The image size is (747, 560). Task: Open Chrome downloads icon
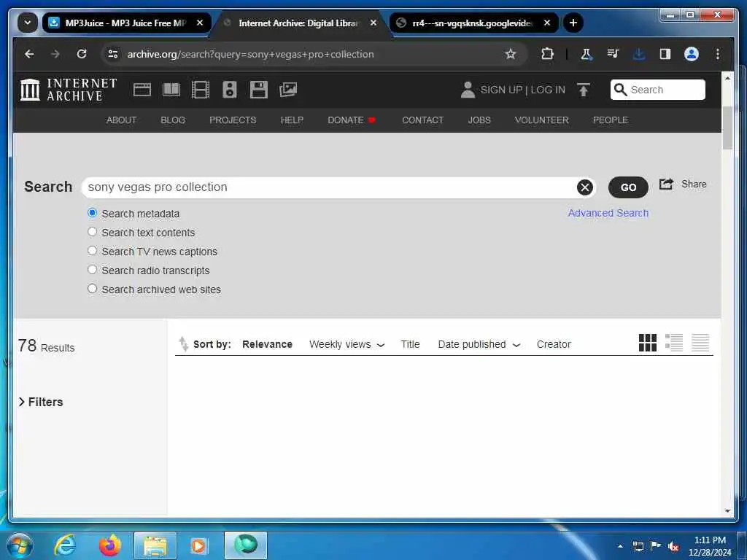coord(639,54)
